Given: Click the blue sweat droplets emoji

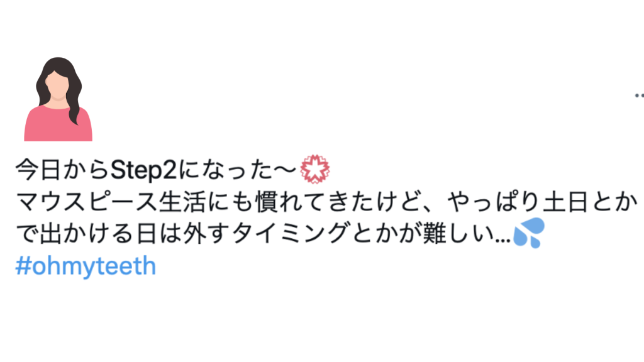Looking at the screenshot, I should tap(529, 233).
